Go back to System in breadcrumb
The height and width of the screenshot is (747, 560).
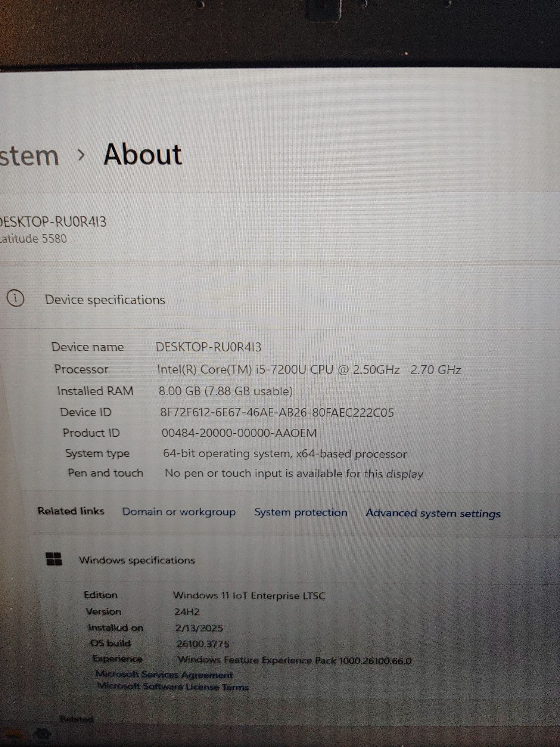click(x=29, y=156)
